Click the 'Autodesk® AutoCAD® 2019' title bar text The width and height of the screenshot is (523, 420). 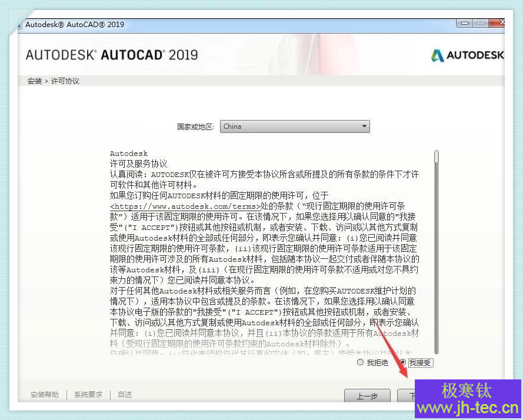pos(75,24)
